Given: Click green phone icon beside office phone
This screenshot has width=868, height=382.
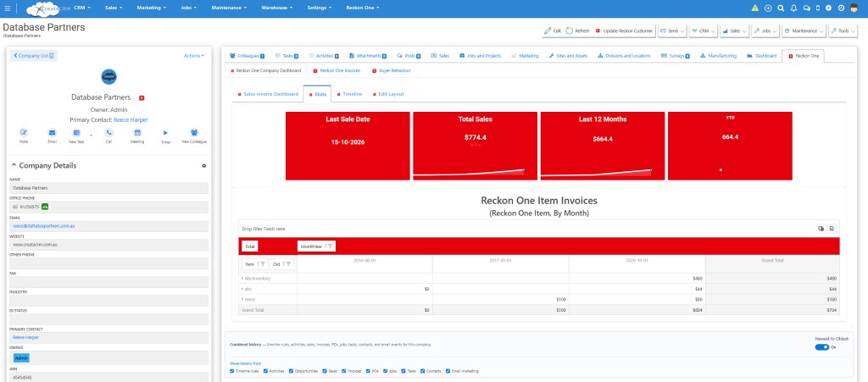Looking at the screenshot, I should [x=45, y=207].
